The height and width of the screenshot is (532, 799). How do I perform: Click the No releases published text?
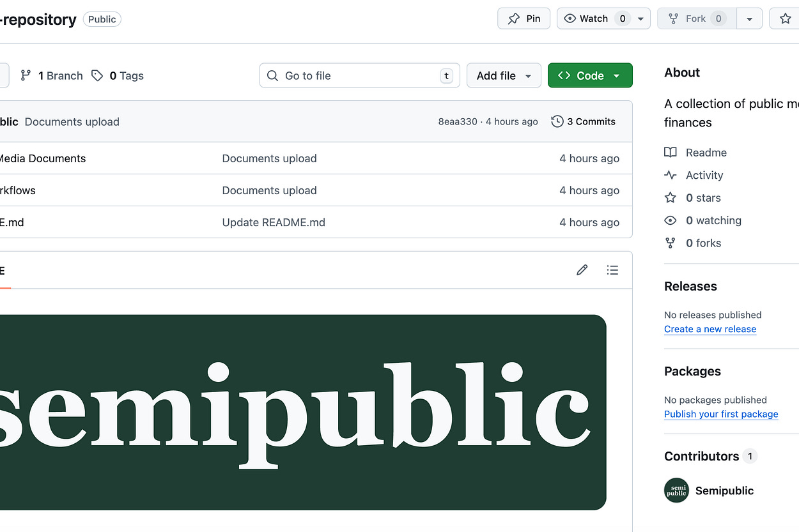(713, 315)
